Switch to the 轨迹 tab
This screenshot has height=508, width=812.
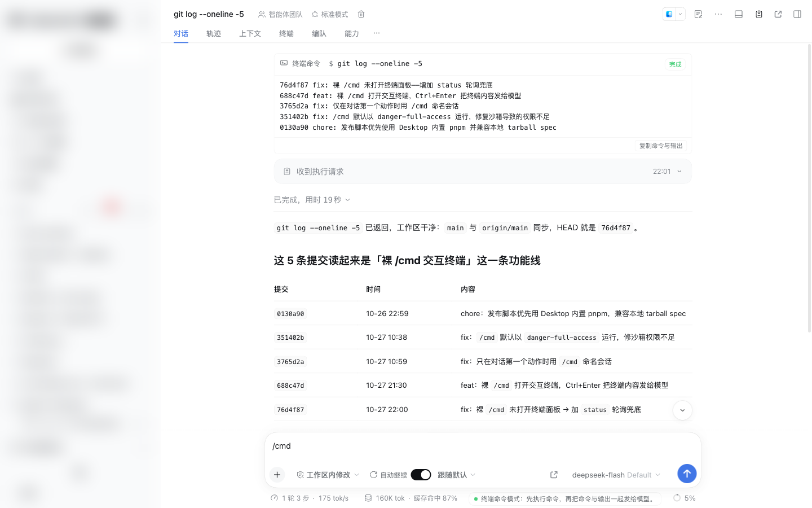[x=214, y=34]
